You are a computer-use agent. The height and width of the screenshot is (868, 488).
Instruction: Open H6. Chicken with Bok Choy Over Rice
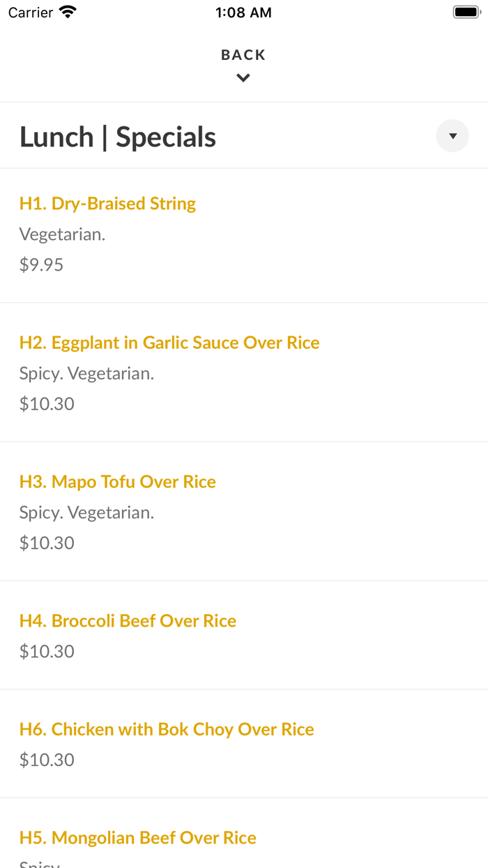(x=167, y=729)
